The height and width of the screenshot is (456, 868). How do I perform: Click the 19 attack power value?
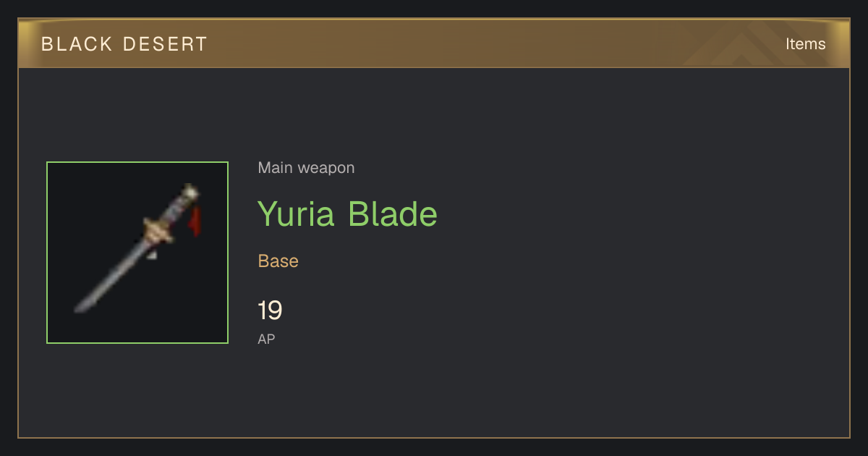(270, 311)
